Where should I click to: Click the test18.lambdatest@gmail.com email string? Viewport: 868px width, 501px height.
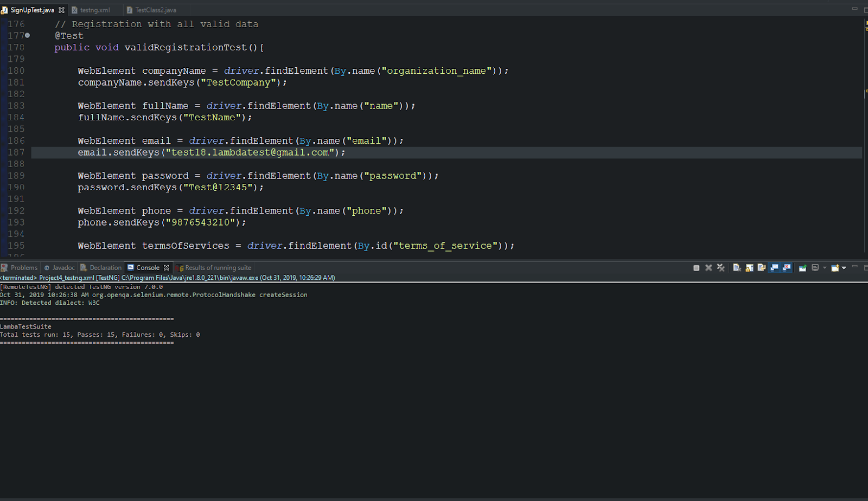click(250, 152)
